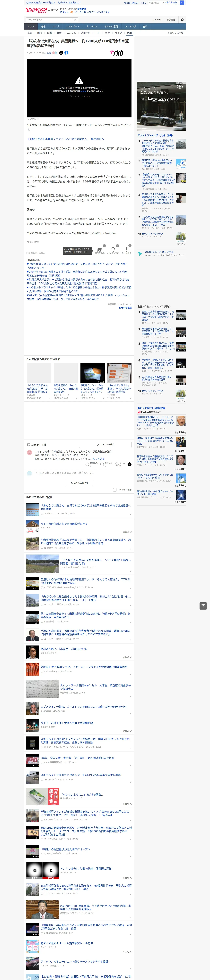This screenshot has height=980, width=210.
Task: Click the 共感した smiley reaction on the comment
Action: click(87, 465)
